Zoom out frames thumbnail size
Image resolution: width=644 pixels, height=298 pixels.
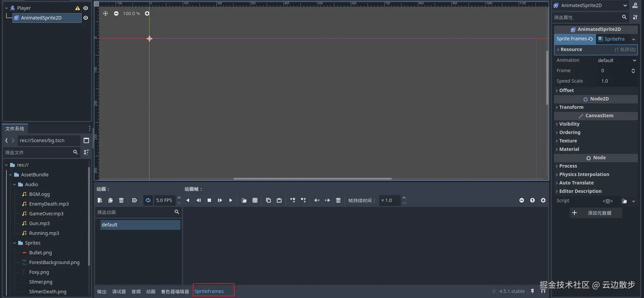tap(522, 200)
